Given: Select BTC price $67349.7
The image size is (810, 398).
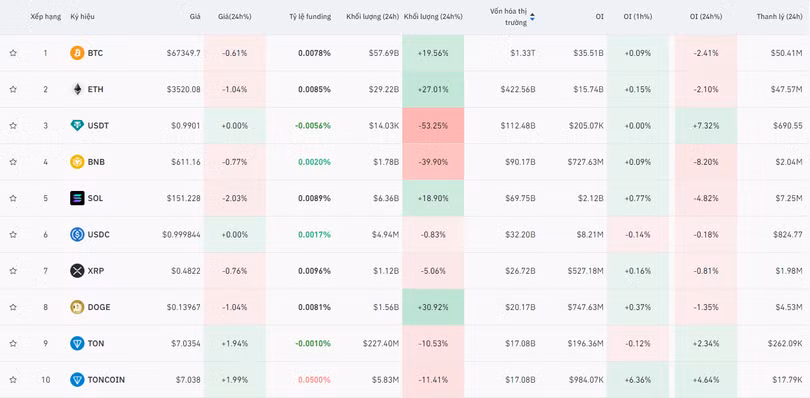Looking at the screenshot, I should 183,53.
